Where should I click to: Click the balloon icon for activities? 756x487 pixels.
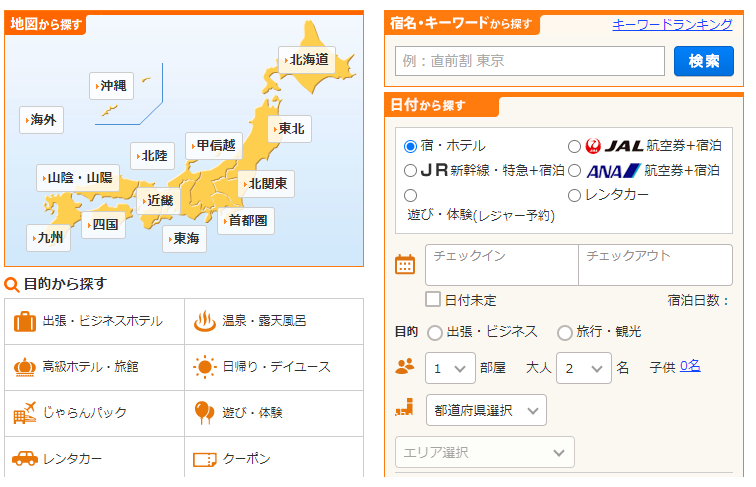204,412
